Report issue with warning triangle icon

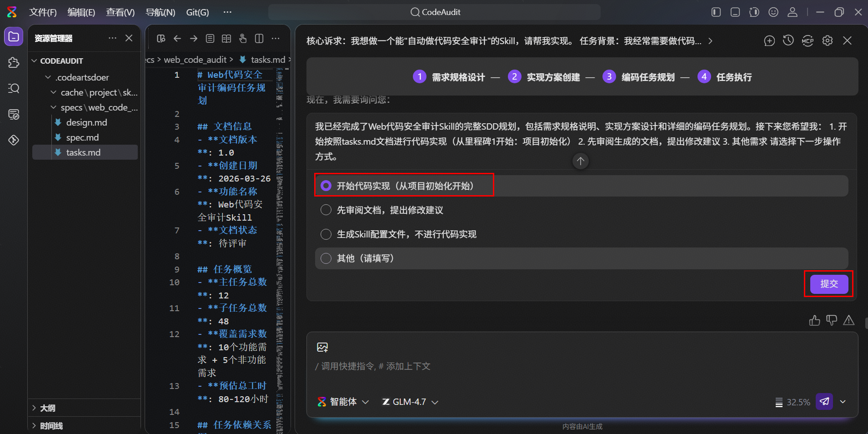849,321
